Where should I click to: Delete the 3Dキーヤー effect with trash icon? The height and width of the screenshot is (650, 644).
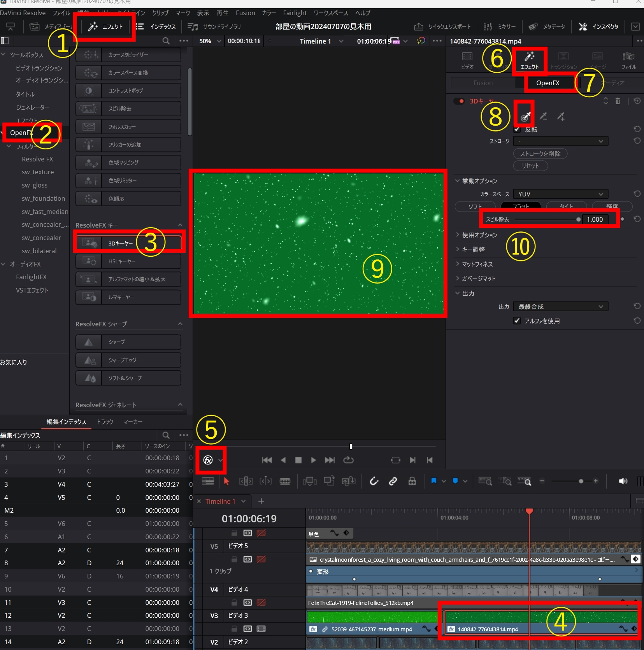618,101
